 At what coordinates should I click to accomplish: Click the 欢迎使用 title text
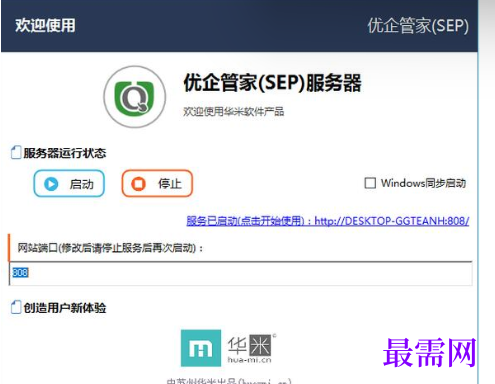tap(45, 25)
